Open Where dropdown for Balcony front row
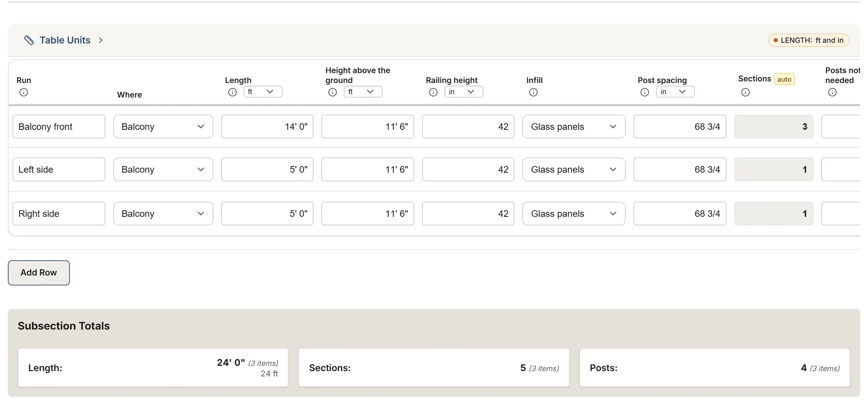The width and height of the screenshot is (868, 404). tap(163, 126)
